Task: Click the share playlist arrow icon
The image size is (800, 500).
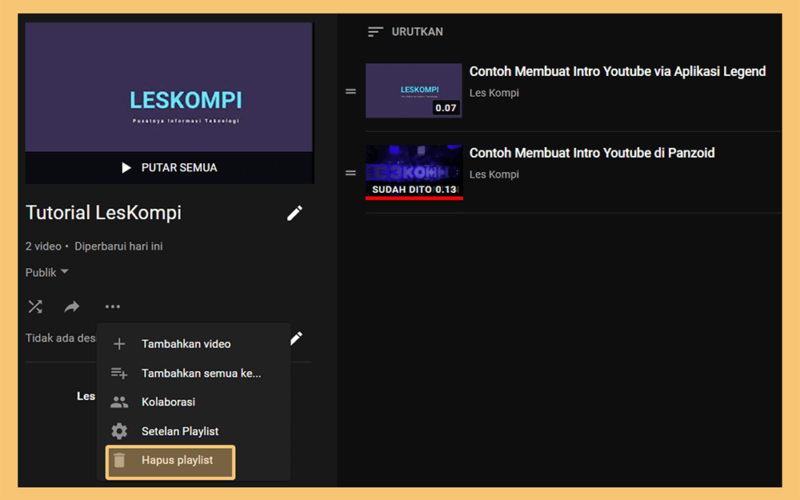Action: click(72, 307)
